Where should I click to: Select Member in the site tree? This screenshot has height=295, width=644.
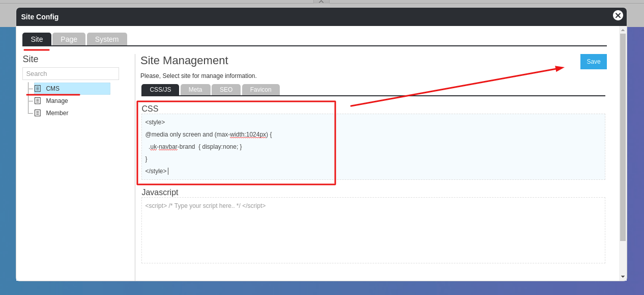[57, 113]
